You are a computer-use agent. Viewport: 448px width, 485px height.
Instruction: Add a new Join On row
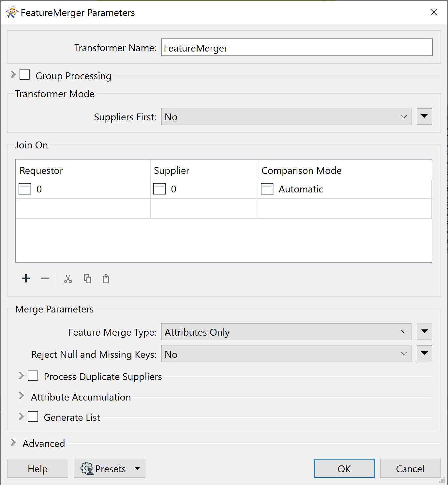(x=26, y=279)
